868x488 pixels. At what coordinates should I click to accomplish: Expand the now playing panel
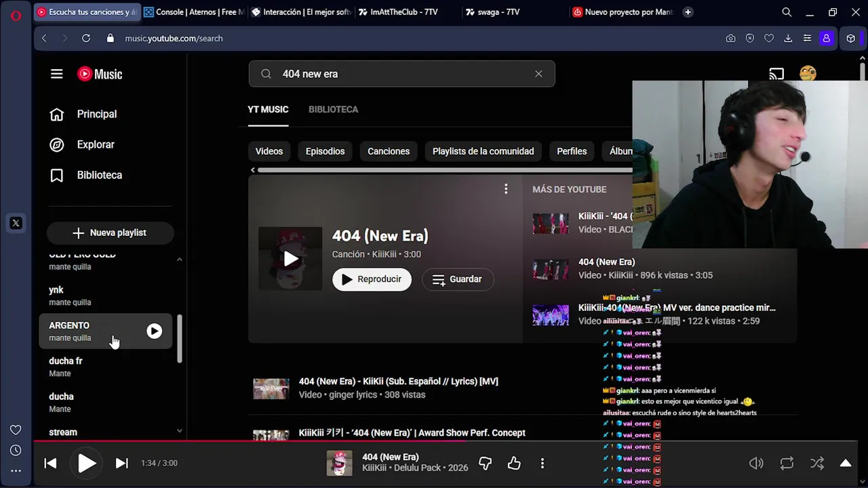[846, 464]
